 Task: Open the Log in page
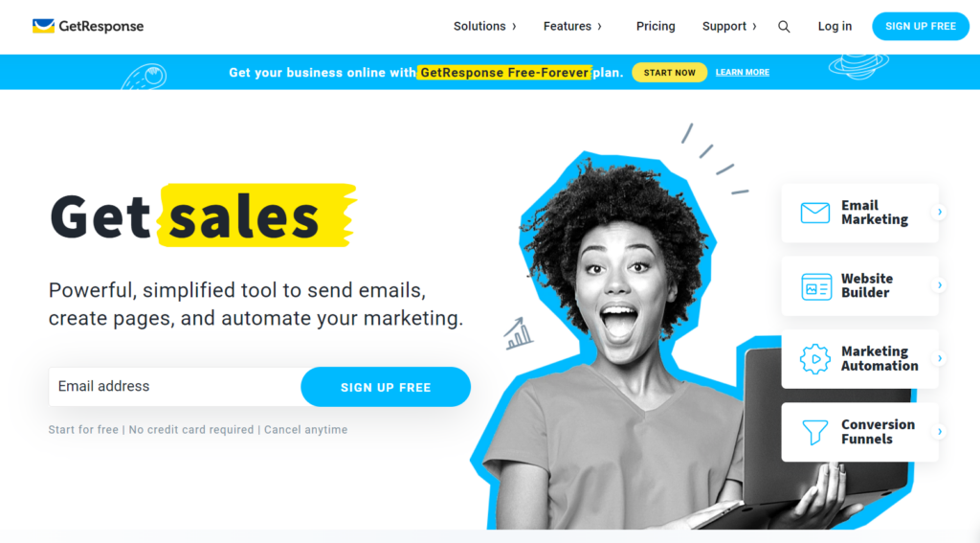[835, 26]
